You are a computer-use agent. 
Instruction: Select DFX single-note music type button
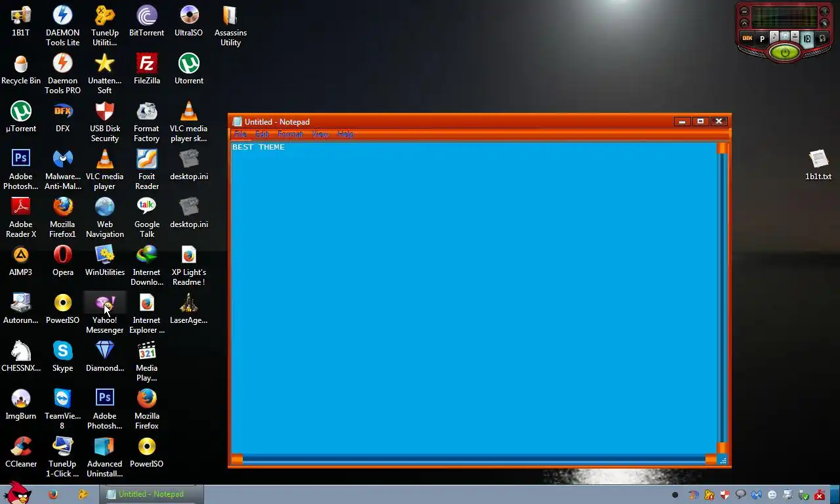pos(774,37)
